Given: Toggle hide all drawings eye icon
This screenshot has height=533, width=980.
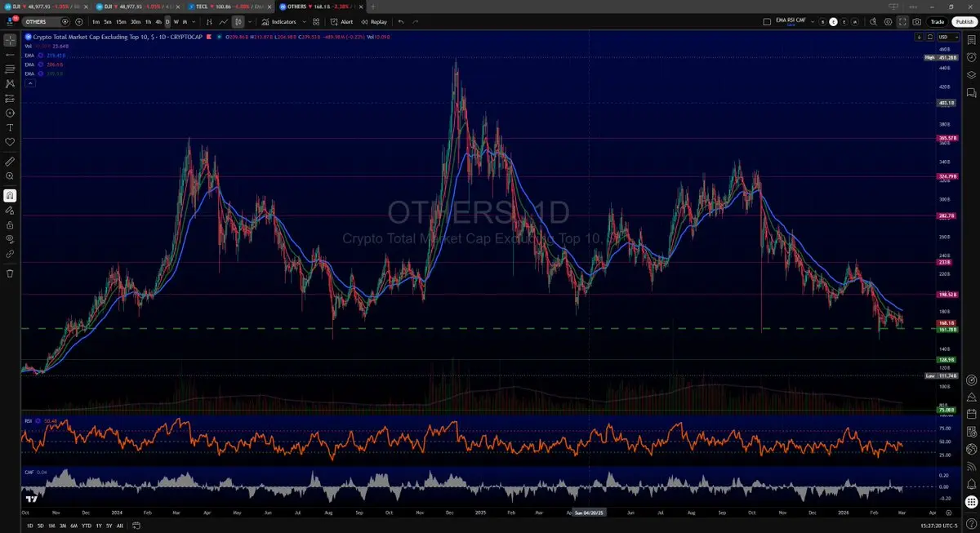Looking at the screenshot, I should click(x=10, y=239).
